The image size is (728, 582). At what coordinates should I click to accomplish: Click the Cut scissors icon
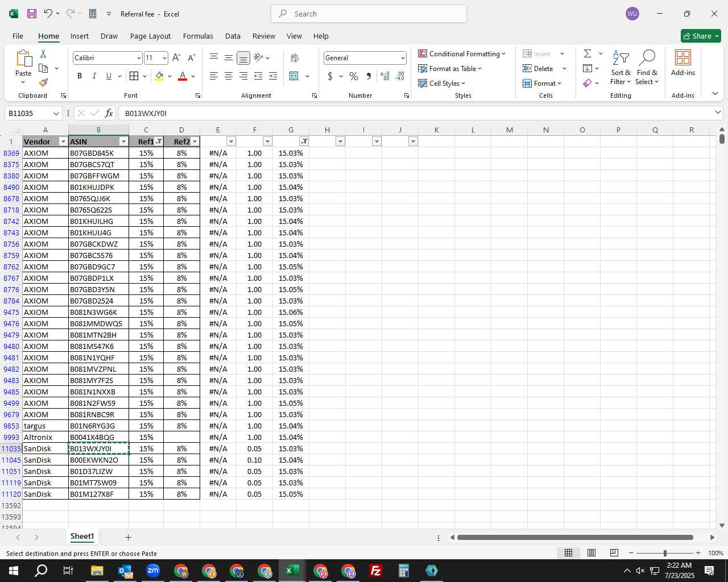43,53
